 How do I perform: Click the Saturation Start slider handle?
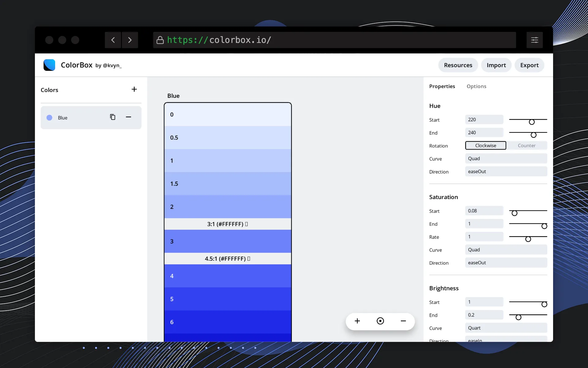pos(514,213)
